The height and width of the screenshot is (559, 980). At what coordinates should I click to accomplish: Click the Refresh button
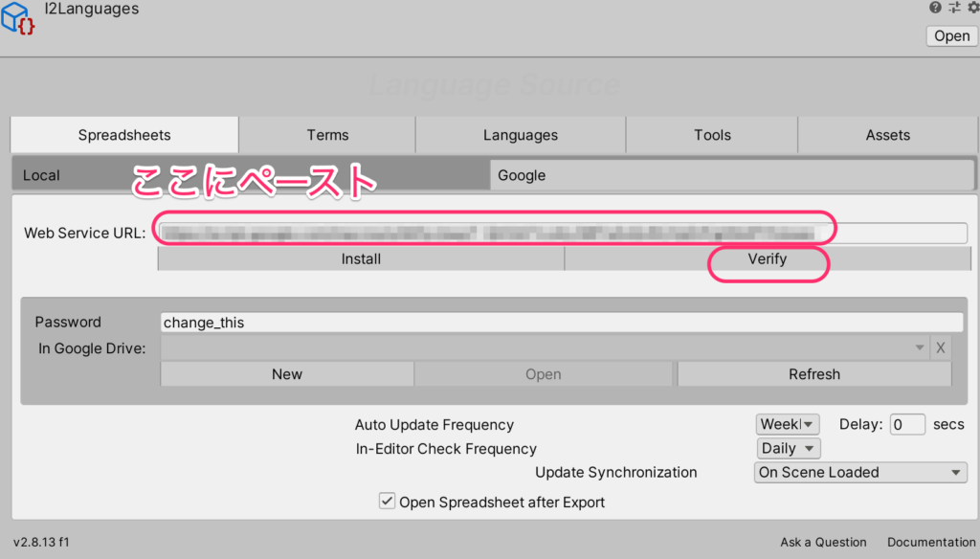point(813,374)
